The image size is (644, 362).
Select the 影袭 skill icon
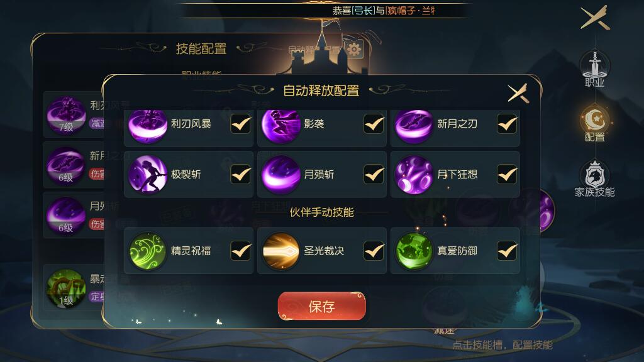281,126
